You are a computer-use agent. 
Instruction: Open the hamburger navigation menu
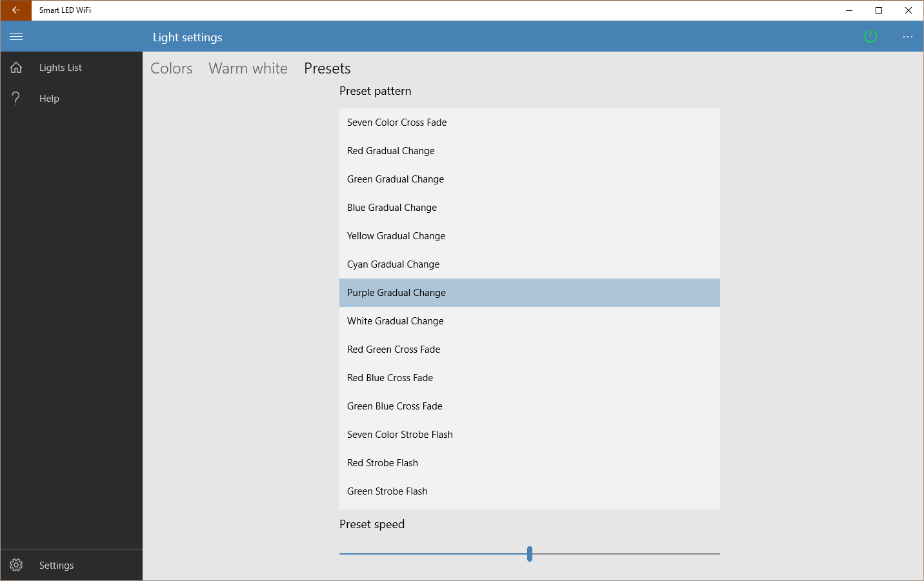click(x=16, y=37)
